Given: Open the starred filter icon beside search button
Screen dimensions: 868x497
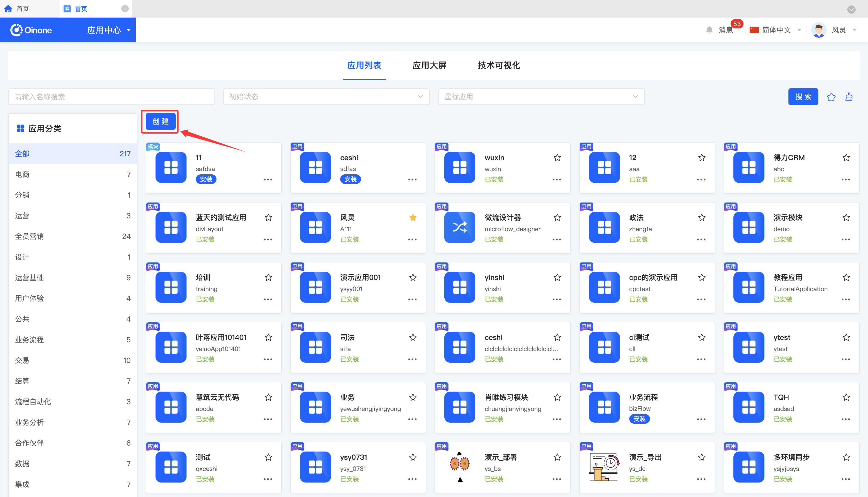Looking at the screenshot, I should [x=831, y=97].
